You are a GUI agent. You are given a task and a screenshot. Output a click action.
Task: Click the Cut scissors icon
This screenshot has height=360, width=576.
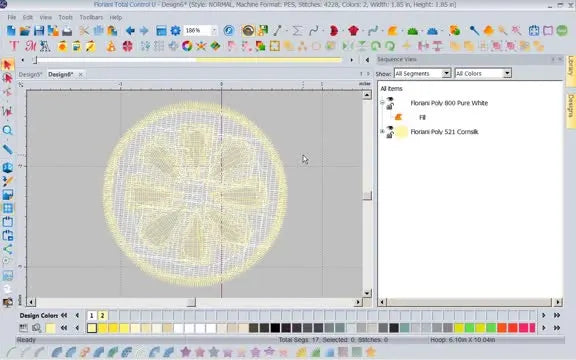tap(84, 31)
